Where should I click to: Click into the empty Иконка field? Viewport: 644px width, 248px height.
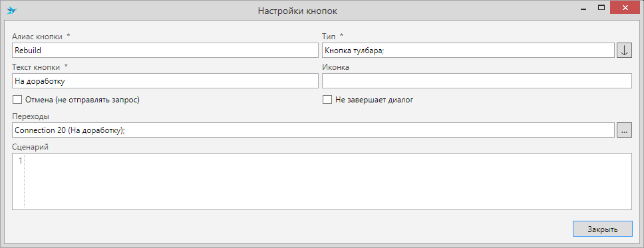click(477, 81)
